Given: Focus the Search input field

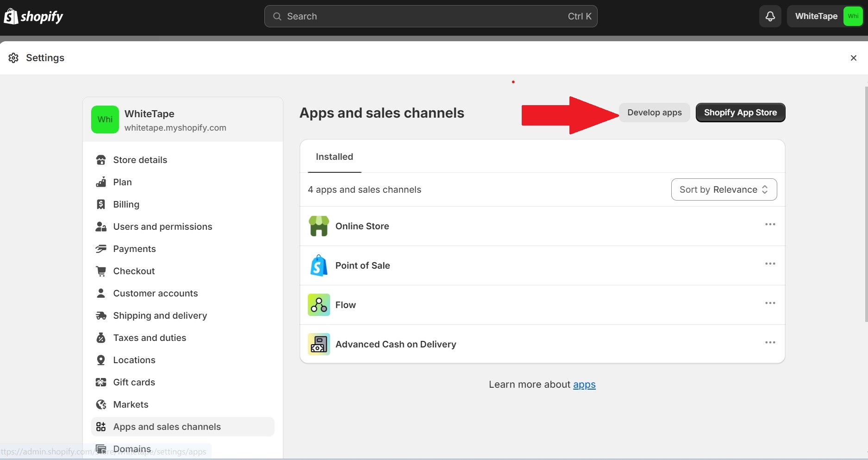Looking at the screenshot, I should pyautogui.click(x=431, y=16).
